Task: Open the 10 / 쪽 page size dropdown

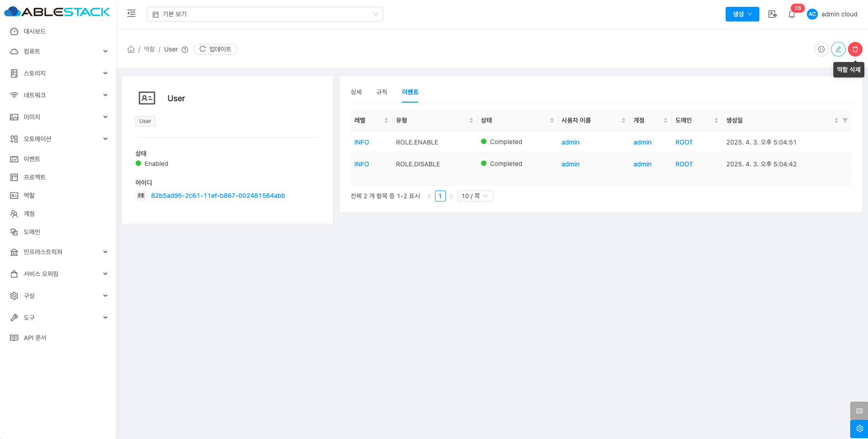Action: 475,196
